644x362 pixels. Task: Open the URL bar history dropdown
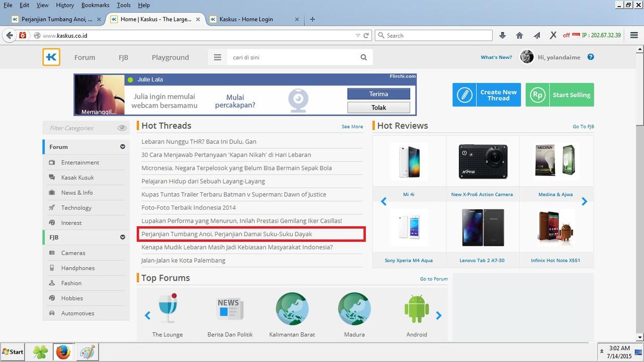point(358,36)
